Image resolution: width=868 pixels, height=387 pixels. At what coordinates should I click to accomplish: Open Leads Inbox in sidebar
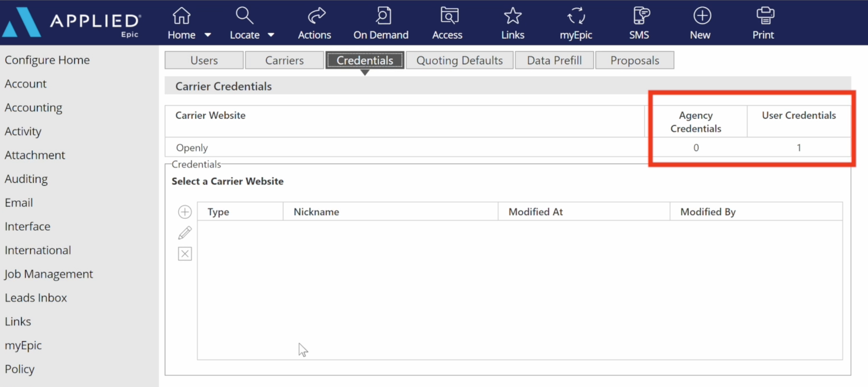pos(36,298)
